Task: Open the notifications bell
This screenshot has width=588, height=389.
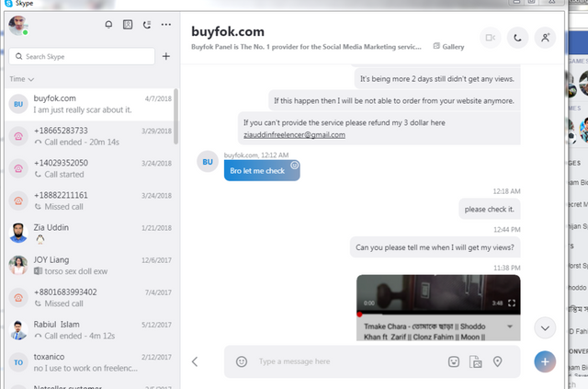Action: [108, 25]
